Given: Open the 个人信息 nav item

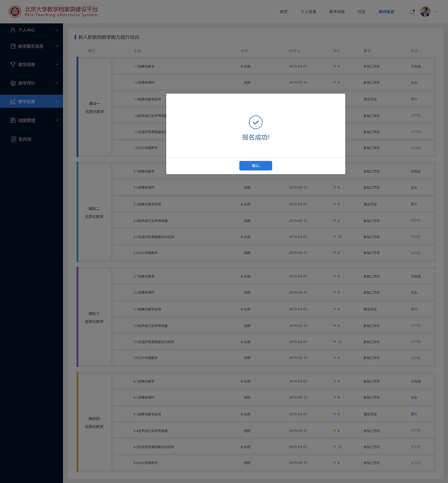Looking at the screenshot, I should tap(308, 12).
